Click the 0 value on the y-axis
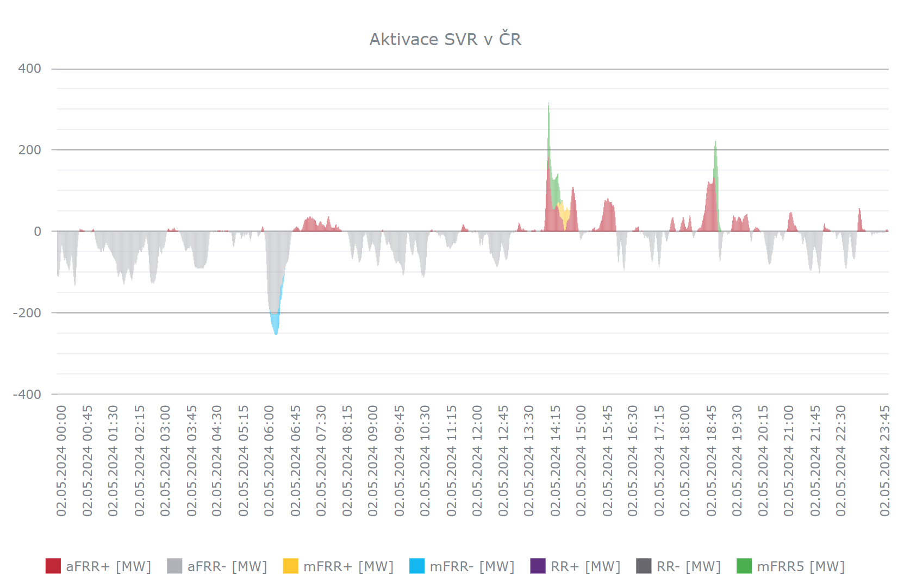910x588 pixels. (x=38, y=232)
